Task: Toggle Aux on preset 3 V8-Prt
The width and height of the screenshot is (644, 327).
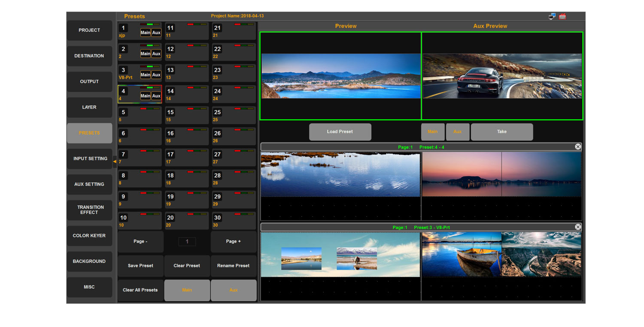Action: [156, 75]
